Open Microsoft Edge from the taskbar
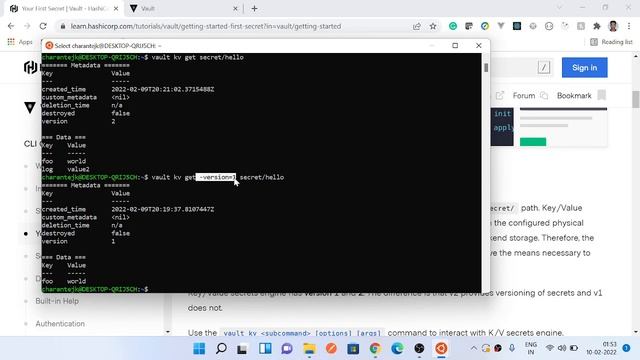 [397, 349]
